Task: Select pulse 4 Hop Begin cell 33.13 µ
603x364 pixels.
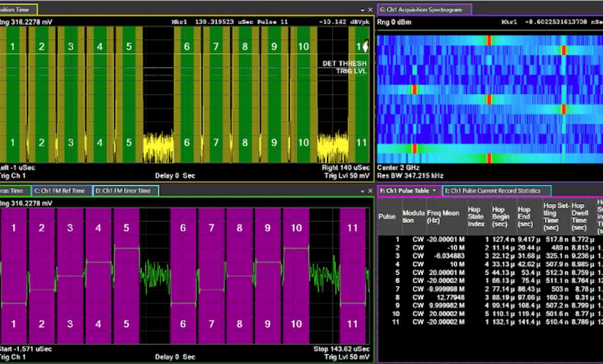Action: point(503,264)
